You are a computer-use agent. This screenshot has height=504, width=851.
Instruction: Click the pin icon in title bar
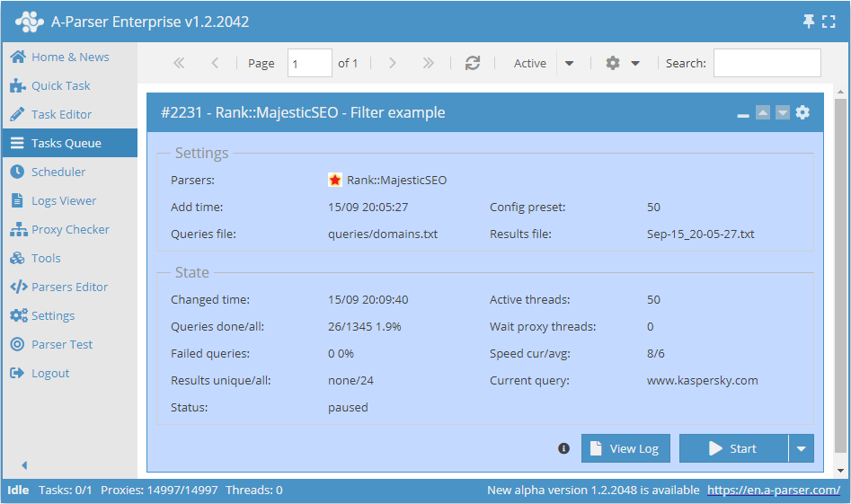click(808, 22)
